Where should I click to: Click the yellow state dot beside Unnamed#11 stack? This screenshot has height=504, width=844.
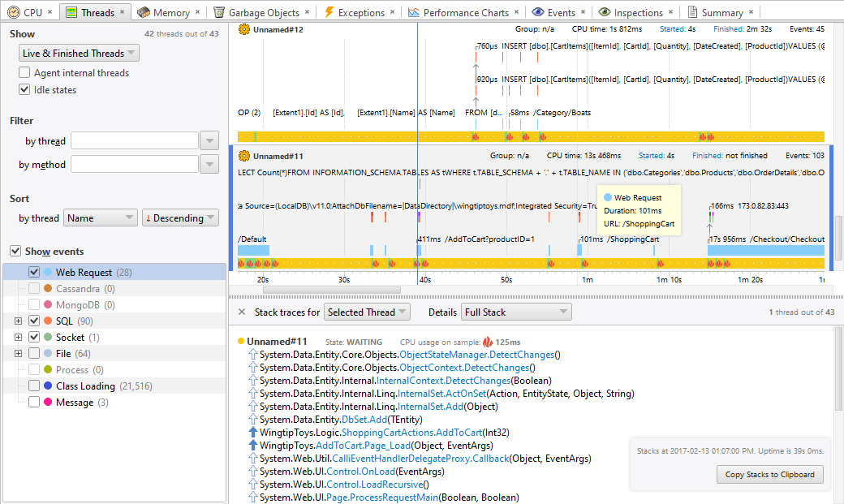pos(241,342)
